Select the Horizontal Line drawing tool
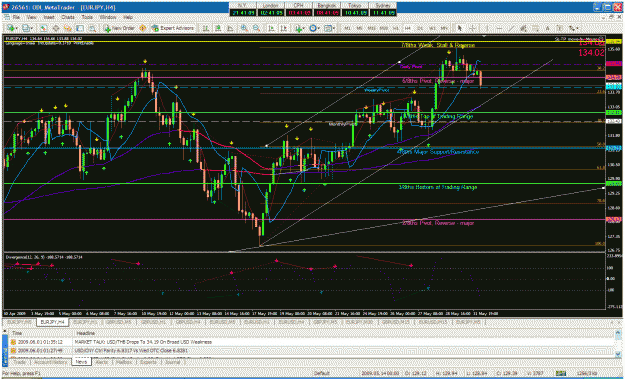 tap(499, 28)
